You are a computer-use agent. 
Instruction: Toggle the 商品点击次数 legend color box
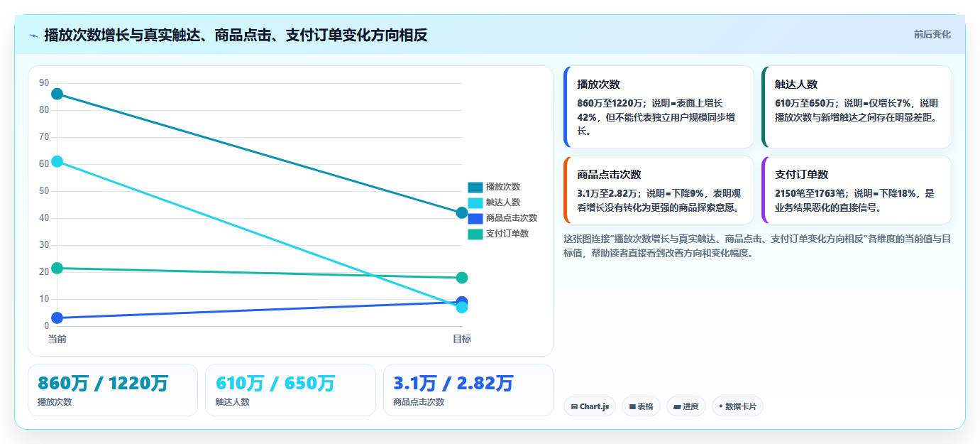(x=475, y=218)
